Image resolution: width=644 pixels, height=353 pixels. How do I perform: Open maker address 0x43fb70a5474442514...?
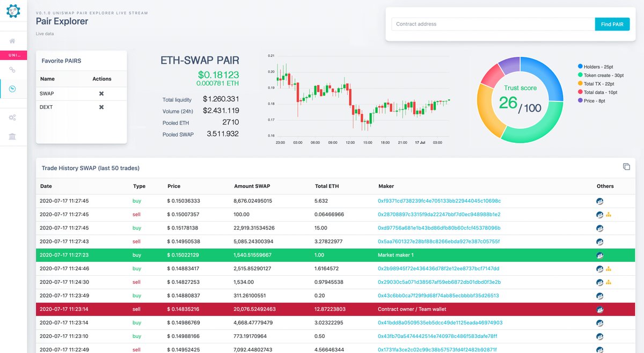pos(437,336)
